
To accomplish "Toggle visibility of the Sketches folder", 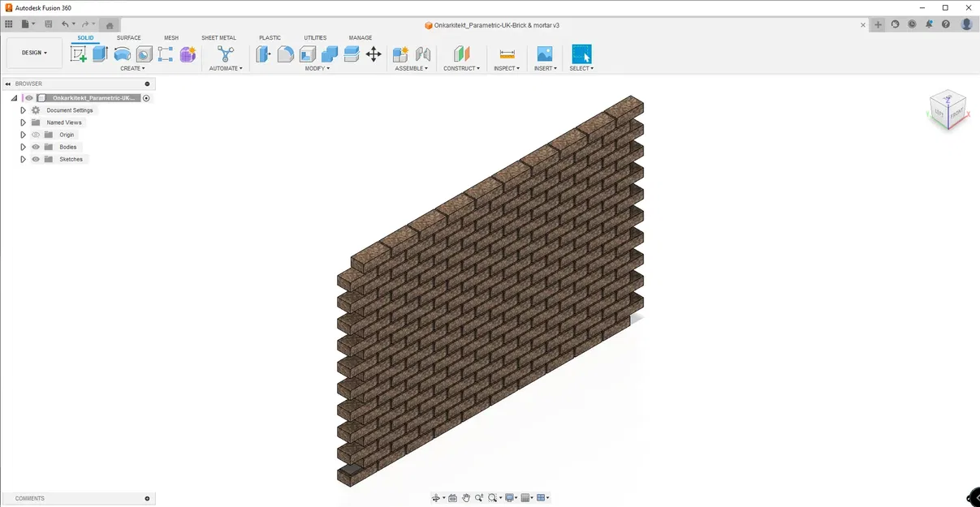I will pos(36,159).
